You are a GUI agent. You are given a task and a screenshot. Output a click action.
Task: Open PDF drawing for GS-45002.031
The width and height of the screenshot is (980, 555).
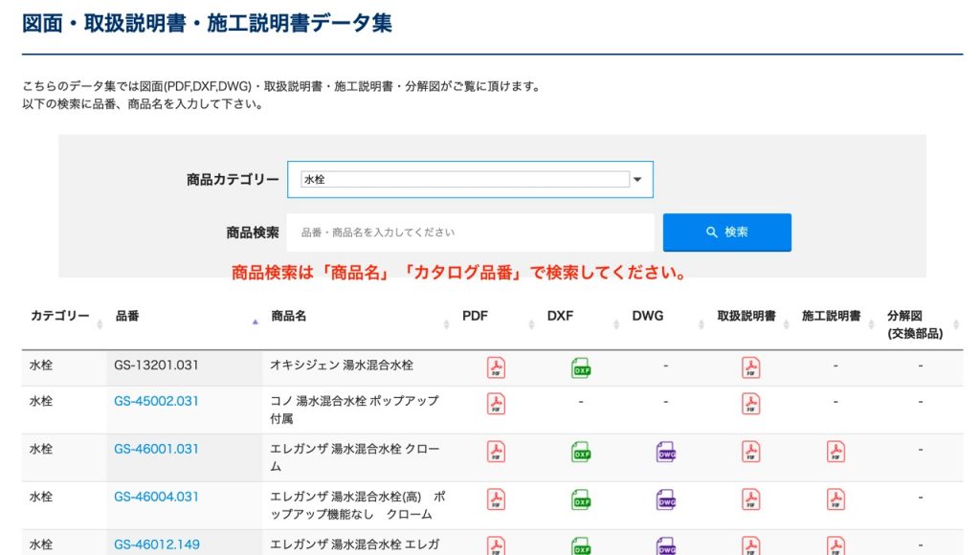496,404
